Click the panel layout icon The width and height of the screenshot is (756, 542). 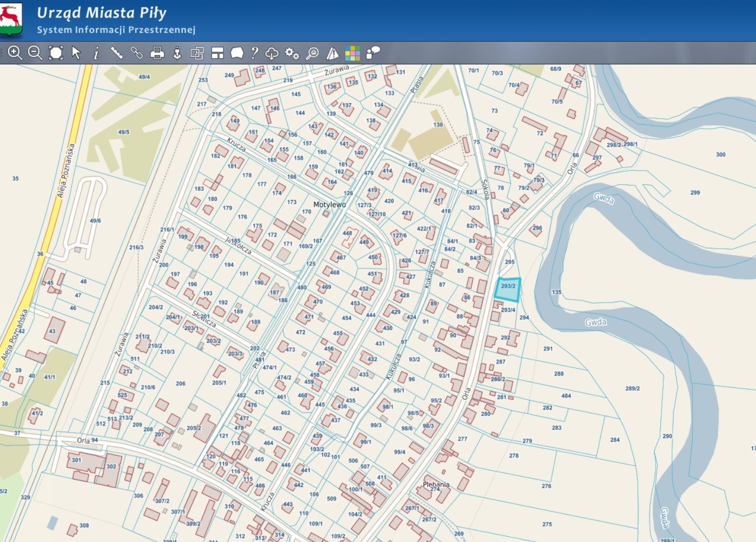(x=218, y=53)
